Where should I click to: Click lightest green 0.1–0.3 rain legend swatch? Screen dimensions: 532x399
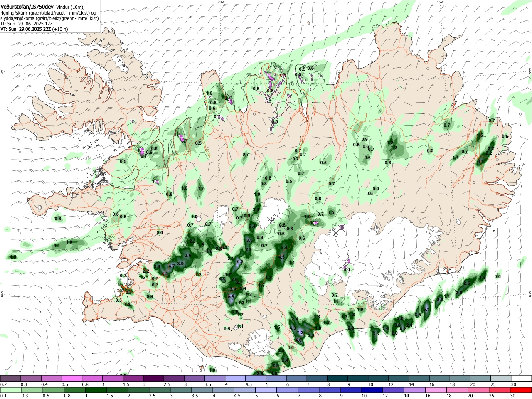(10, 390)
